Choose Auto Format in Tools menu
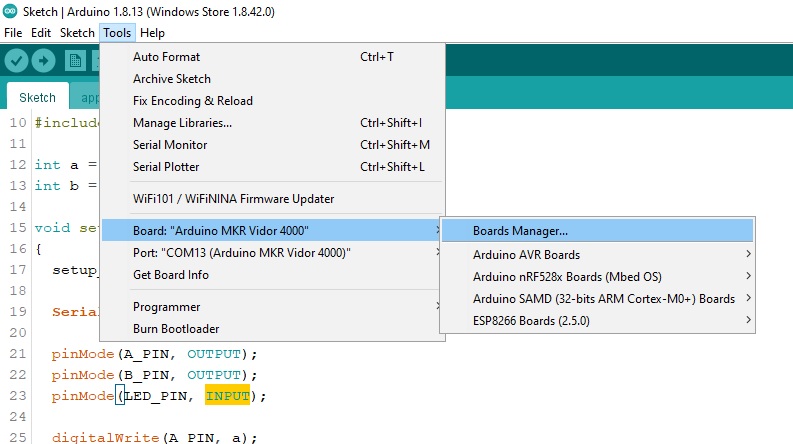Viewport: 793px width, 444px height. click(x=166, y=57)
